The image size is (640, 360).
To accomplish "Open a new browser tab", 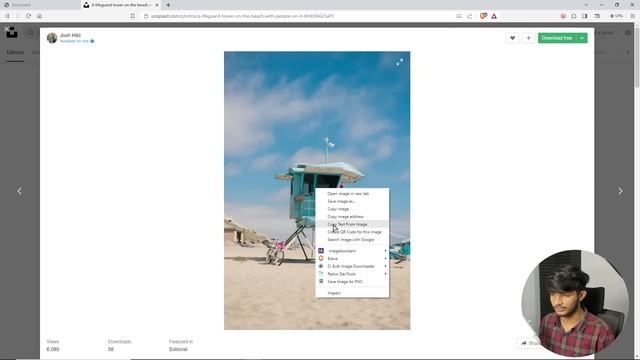I will tap(168, 5).
